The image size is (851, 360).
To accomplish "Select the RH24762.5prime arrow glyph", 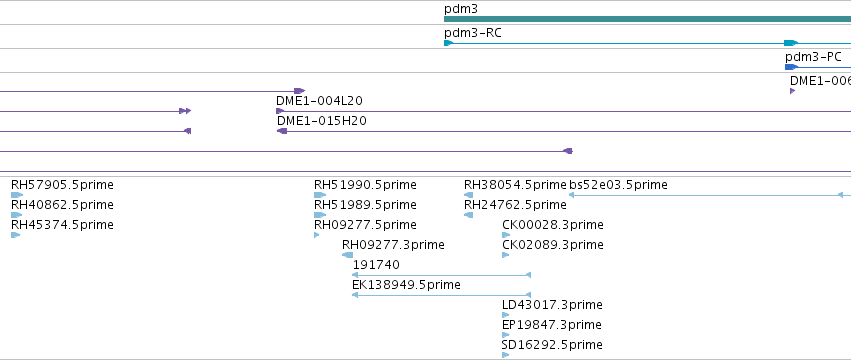I will pyautogui.click(x=468, y=215).
